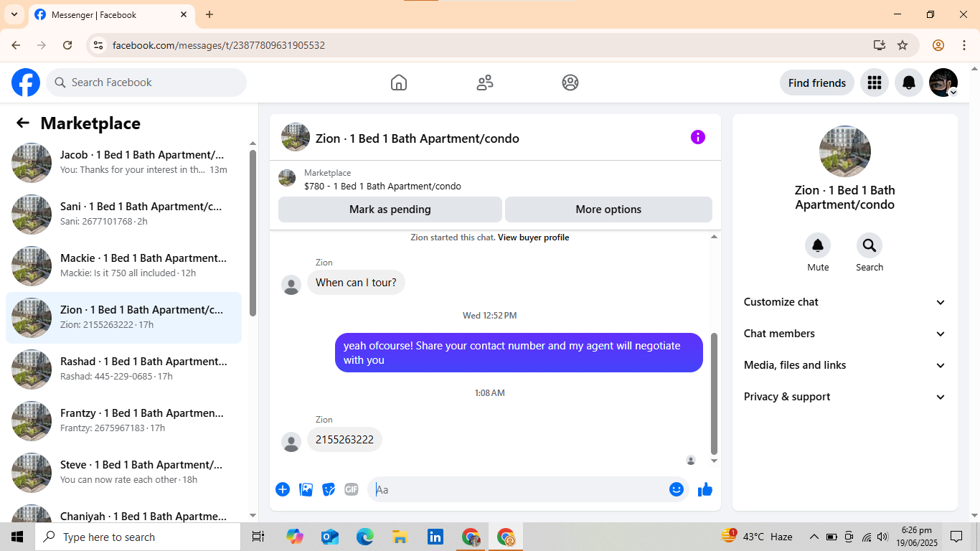Image resolution: width=980 pixels, height=551 pixels.
Task: Open the Chrome tab search dropdown
Action: (14, 14)
